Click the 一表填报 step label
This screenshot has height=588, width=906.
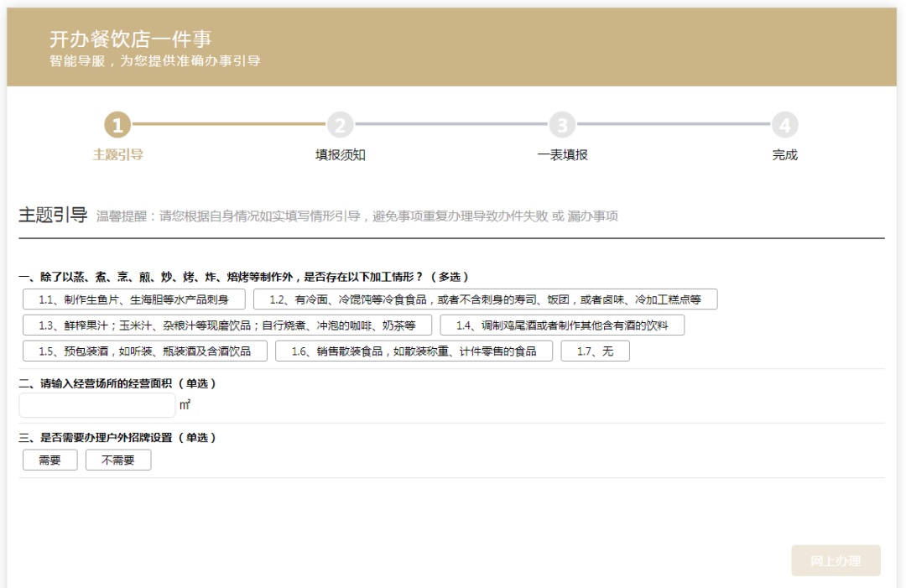coord(562,155)
